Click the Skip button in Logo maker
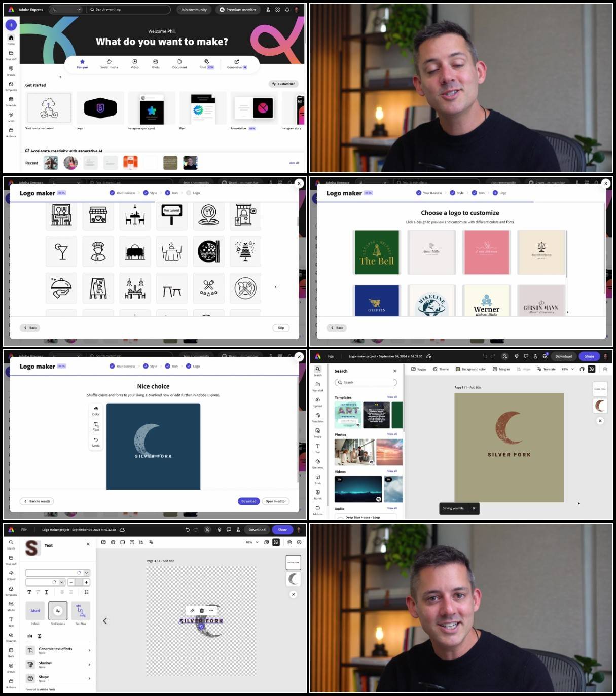This screenshot has width=616, height=696. [x=281, y=328]
